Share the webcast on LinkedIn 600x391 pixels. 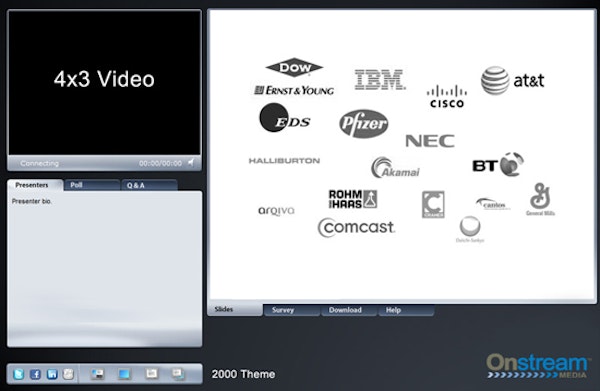(x=52, y=374)
